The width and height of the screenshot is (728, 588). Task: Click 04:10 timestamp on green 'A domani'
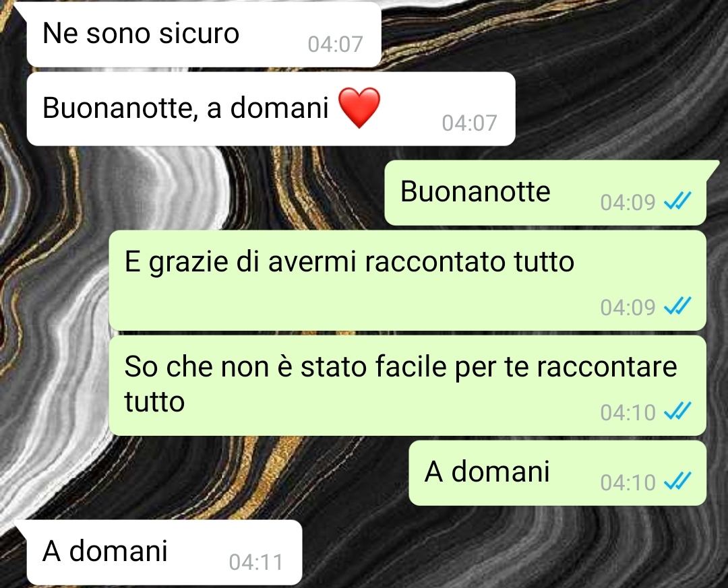pyautogui.click(x=628, y=483)
